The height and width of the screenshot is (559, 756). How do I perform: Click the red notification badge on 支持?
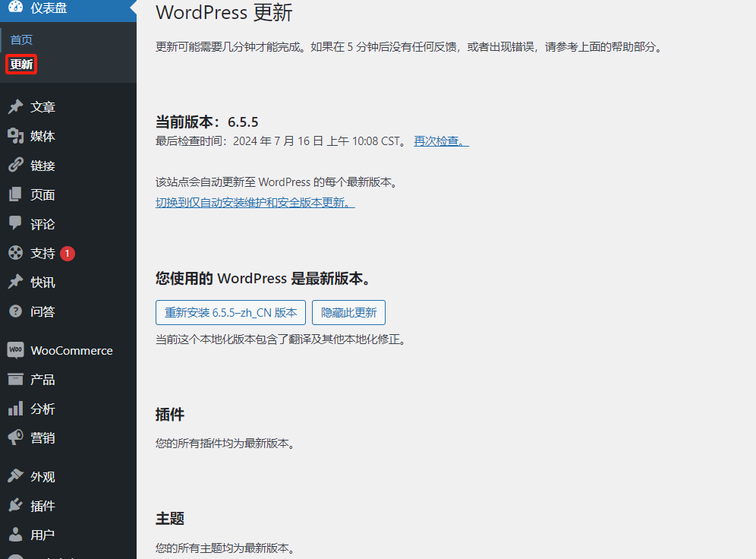[x=68, y=254]
